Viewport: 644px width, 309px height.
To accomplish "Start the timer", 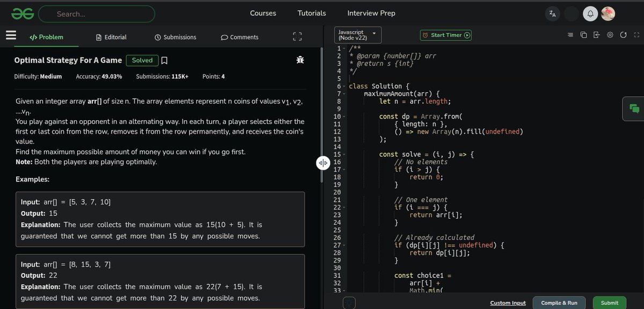I will [446, 35].
